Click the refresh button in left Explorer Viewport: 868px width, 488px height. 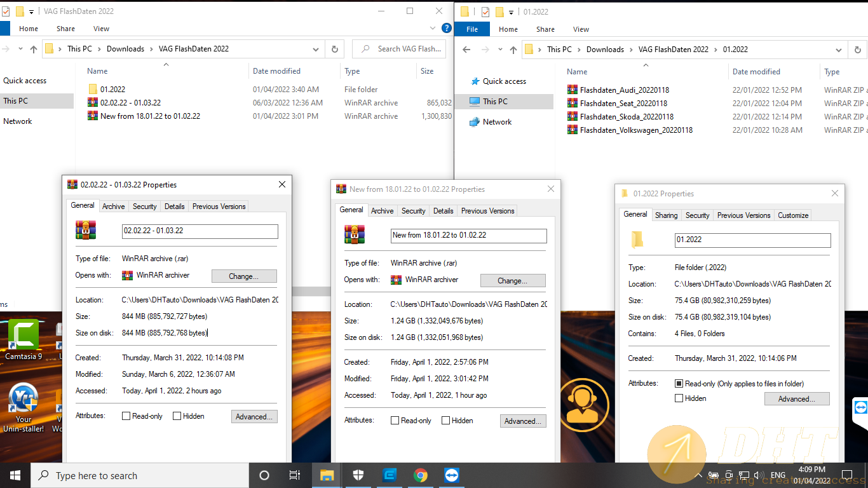(334, 49)
